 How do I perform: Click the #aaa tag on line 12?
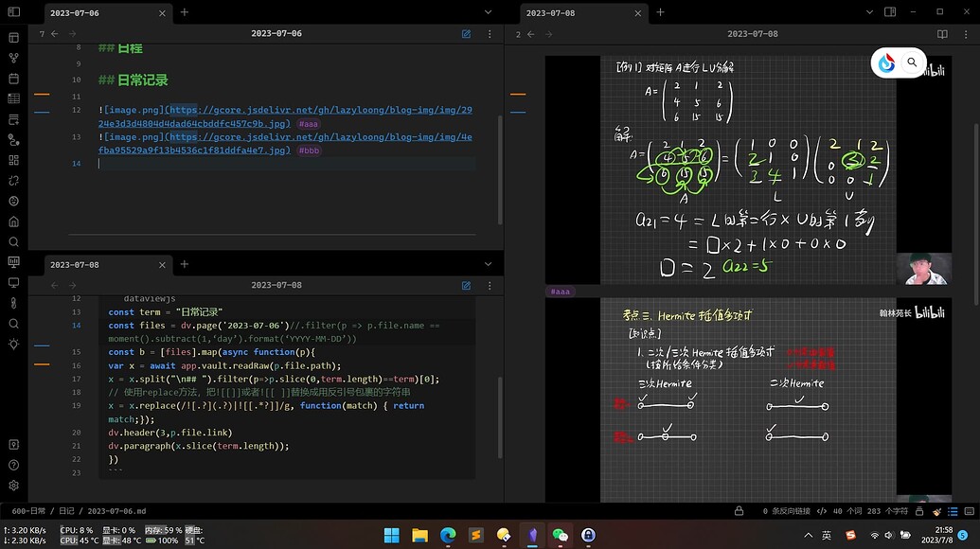tap(308, 124)
